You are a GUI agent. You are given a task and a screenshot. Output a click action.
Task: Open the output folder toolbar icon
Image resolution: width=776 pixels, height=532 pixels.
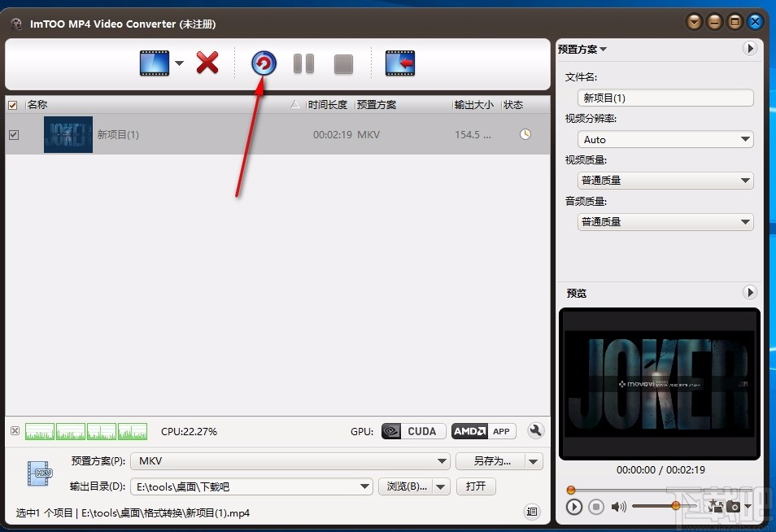coord(399,63)
